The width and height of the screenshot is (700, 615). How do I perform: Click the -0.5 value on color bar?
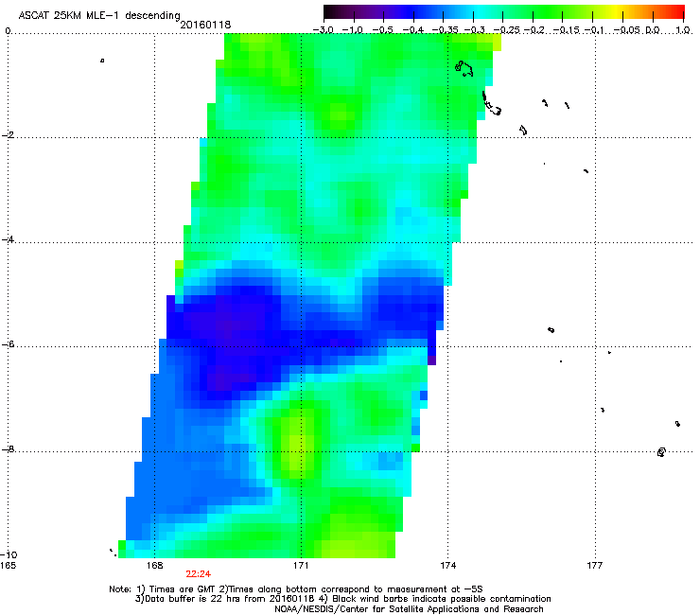point(382,30)
